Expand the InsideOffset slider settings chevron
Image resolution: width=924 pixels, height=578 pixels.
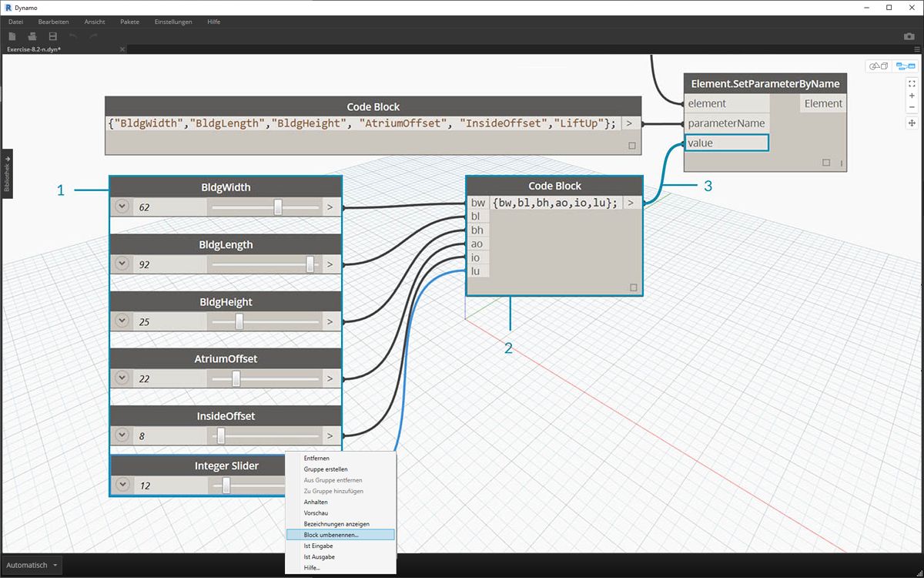pyautogui.click(x=122, y=435)
